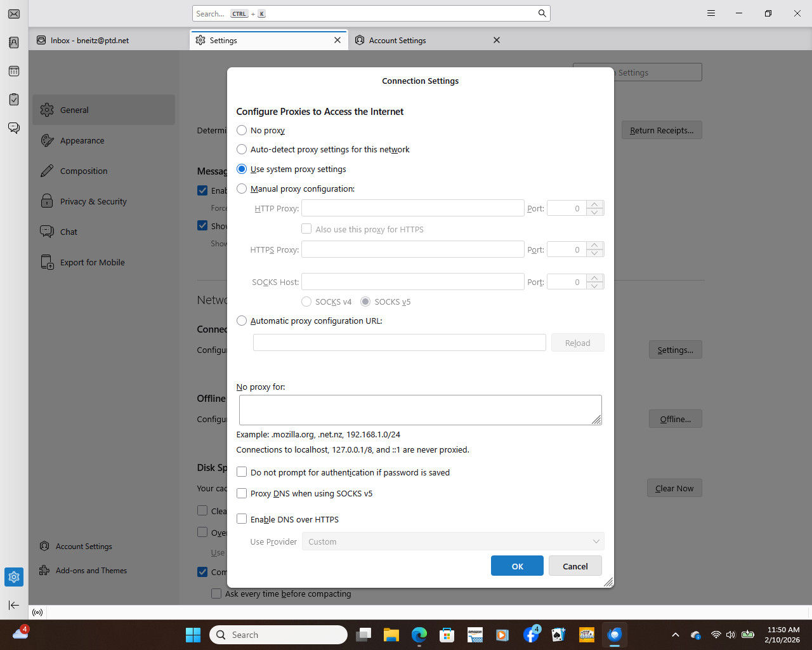Increase the HTTPS Proxy port value

point(594,246)
